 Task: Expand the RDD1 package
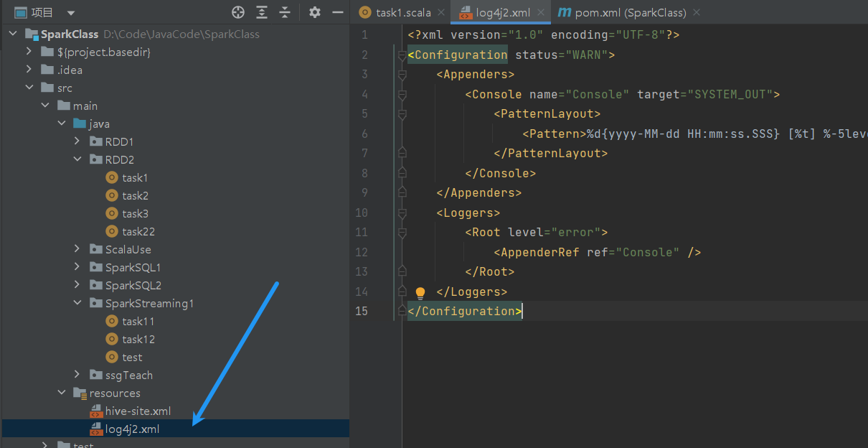77,141
